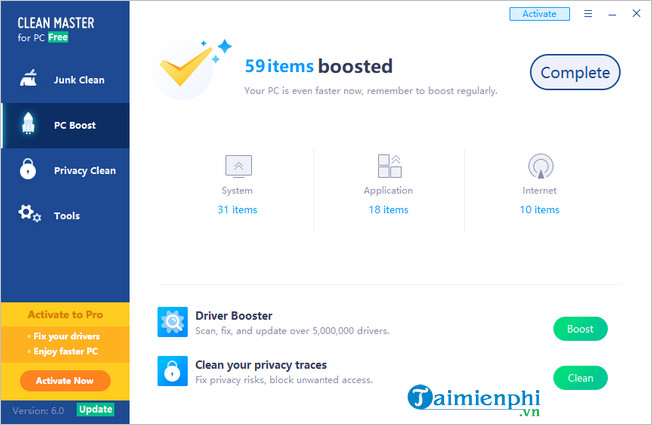The width and height of the screenshot is (652, 425).
Task: Click the Application category icon
Action: [388, 166]
